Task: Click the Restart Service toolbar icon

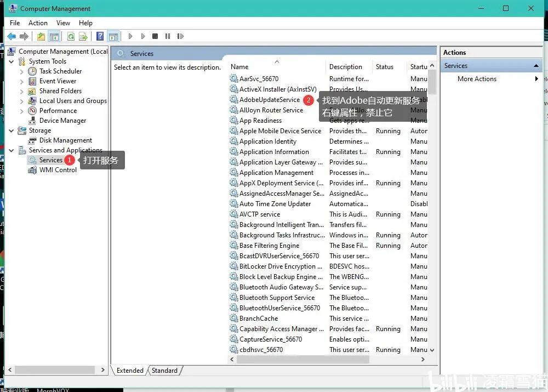Action: 181,36
